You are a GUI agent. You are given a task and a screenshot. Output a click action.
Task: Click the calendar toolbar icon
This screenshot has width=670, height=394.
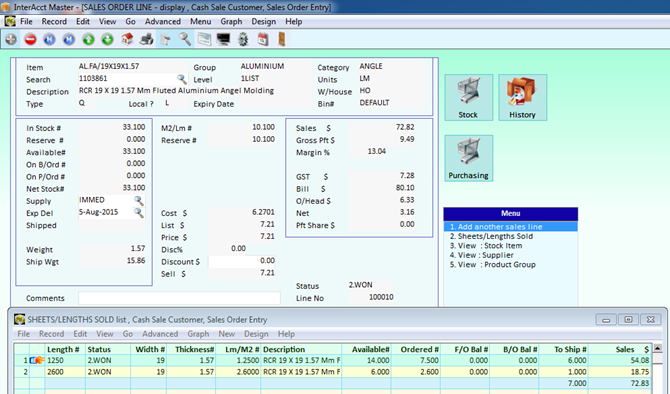tap(263, 39)
